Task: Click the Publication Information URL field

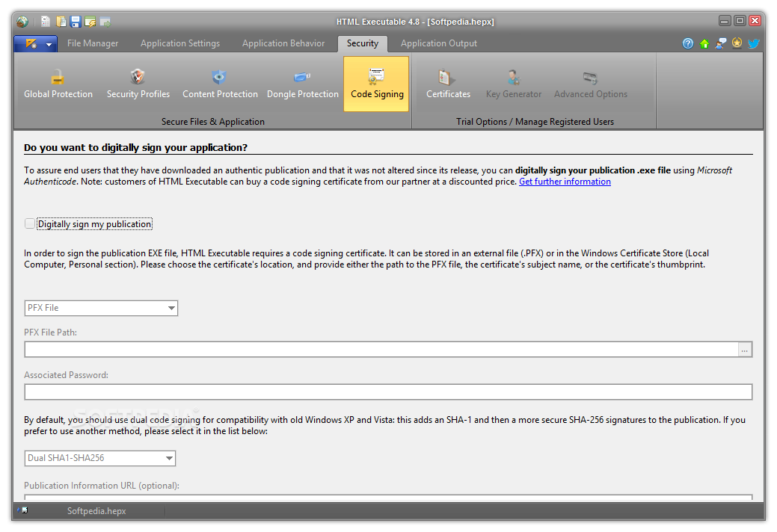Action: (x=388, y=497)
